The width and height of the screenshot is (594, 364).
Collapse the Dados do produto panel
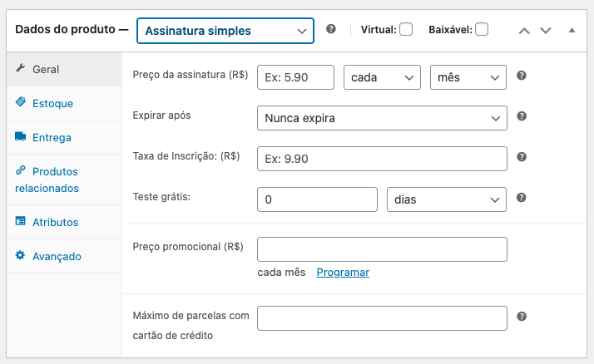click(x=572, y=30)
